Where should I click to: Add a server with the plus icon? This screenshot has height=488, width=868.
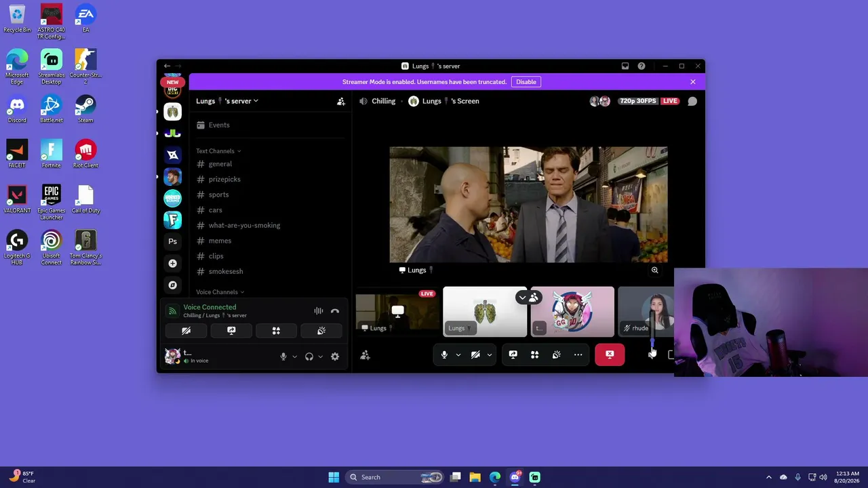(x=173, y=263)
